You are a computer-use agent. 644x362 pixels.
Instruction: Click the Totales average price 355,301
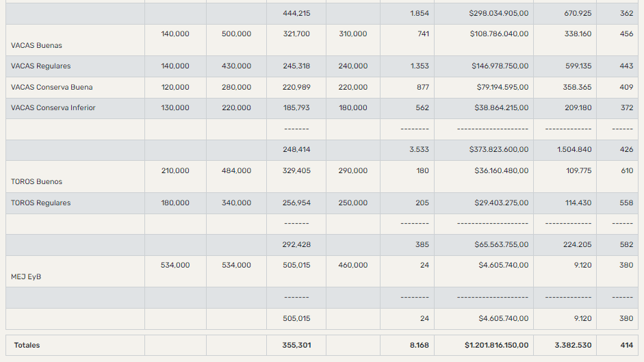tap(296, 346)
